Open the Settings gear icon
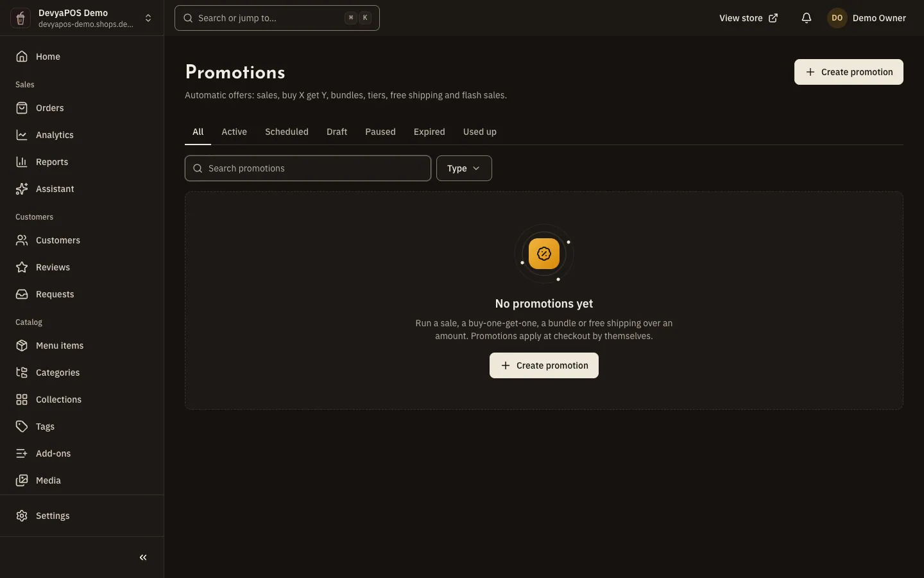924x578 pixels. (x=22, y=516)
